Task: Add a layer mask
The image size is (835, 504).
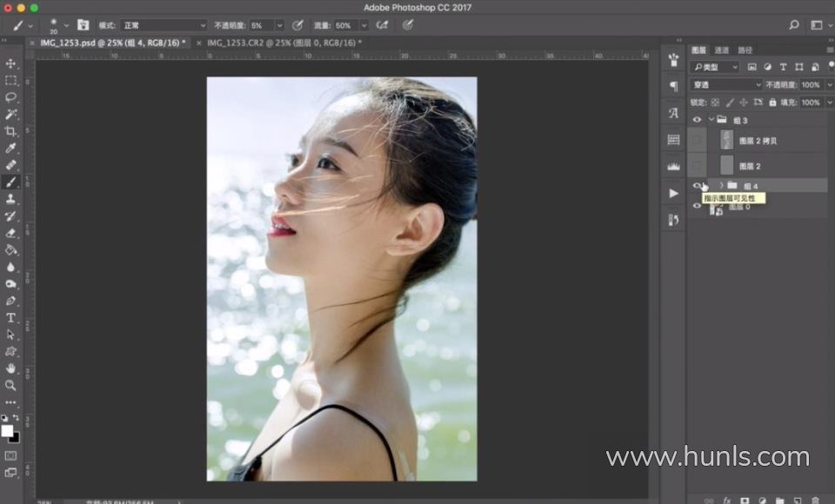Action: point(745,501)
